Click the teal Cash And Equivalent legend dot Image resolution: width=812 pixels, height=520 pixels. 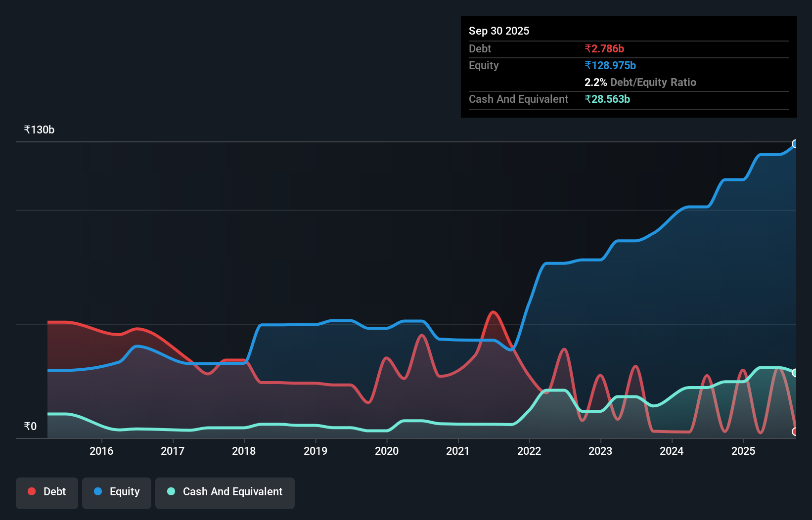point(171,491)
